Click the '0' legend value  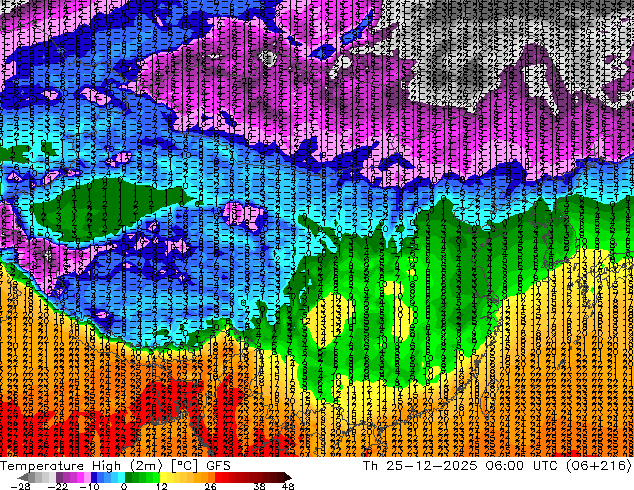point(124,486)
